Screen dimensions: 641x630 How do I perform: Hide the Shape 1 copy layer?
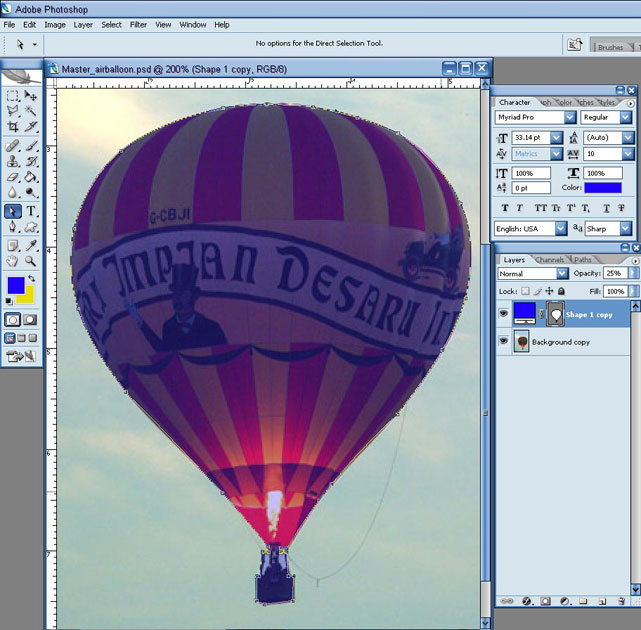pos(504,314)
